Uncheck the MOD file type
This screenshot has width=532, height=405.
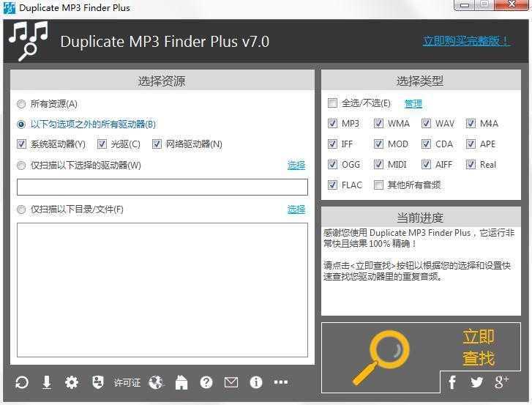378,144
